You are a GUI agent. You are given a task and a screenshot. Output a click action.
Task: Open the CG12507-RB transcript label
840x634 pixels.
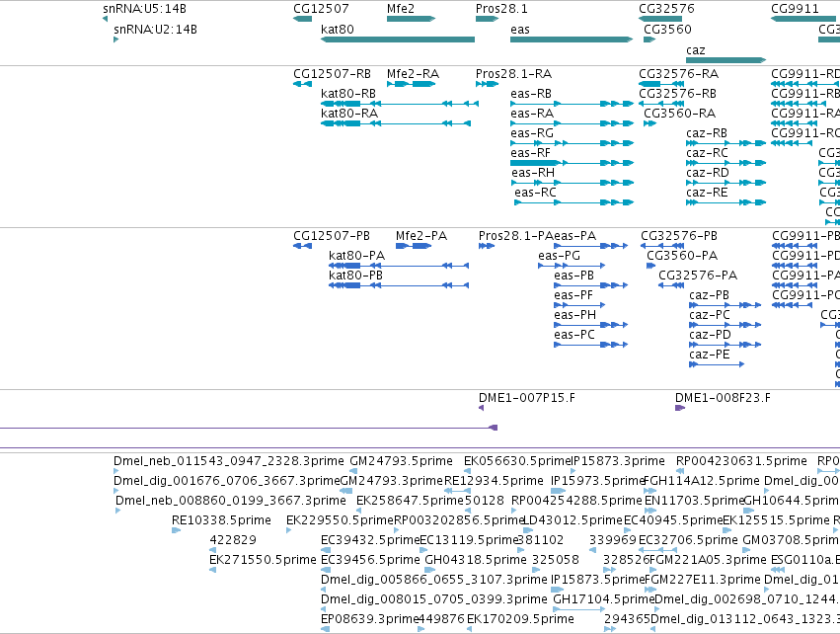pos(332,73)
